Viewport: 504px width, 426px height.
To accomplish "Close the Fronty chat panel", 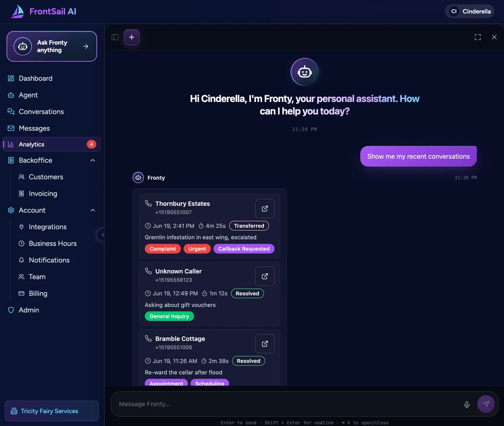I will click(x=494, y=37).
